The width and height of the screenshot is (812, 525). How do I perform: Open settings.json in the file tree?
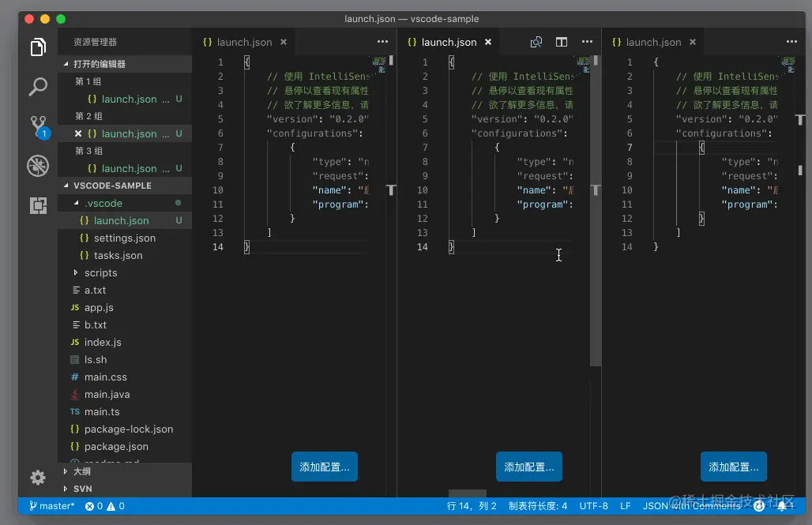coord(125,238)
